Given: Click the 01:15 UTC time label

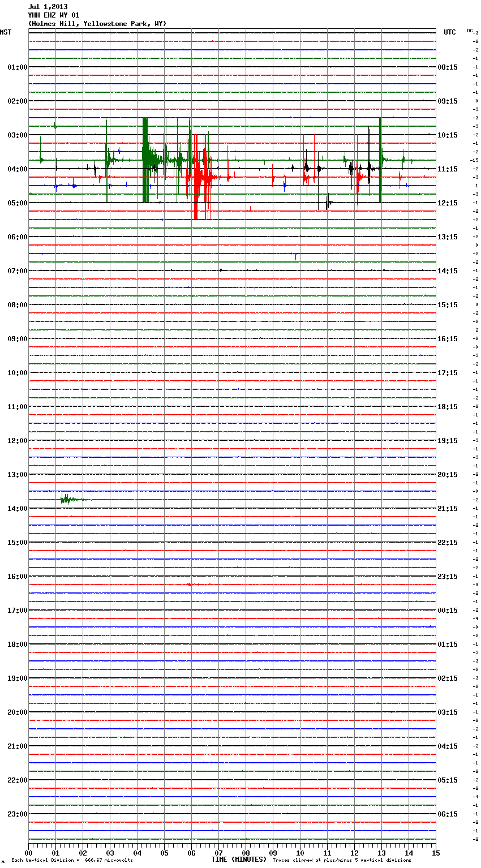Looking at the screenshot, I should point(448,644).
